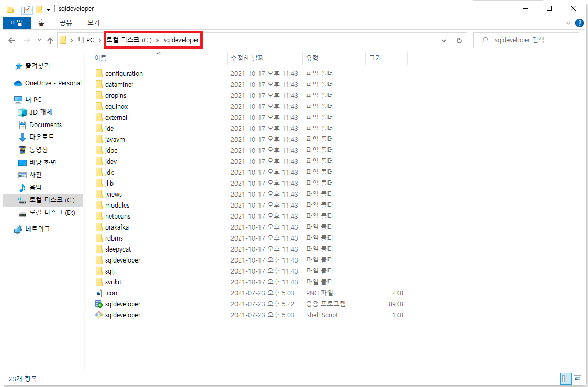Open 바탕 화면 in the sidebar
588x387 pixels.
click(38, 162)
